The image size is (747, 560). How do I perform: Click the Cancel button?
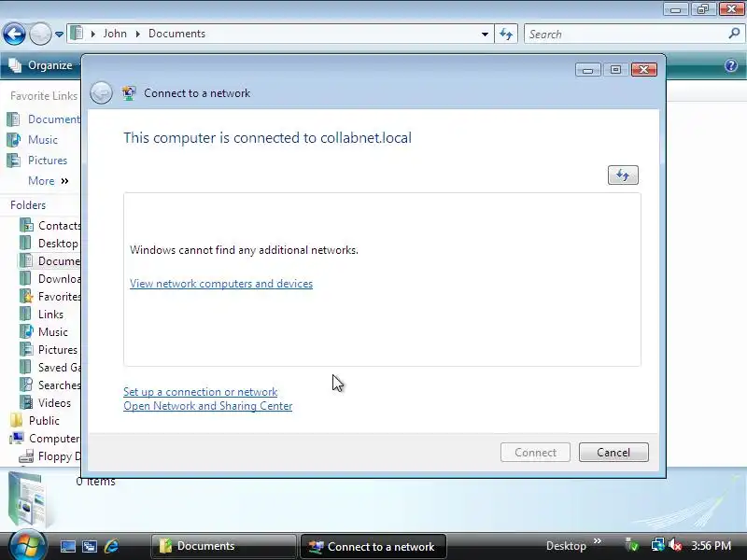[613, 453]
